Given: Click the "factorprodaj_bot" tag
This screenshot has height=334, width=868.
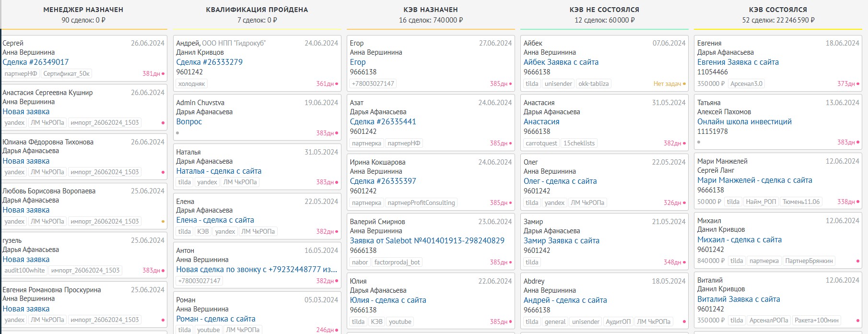Looking at the screenshot, I should point(397,262).
